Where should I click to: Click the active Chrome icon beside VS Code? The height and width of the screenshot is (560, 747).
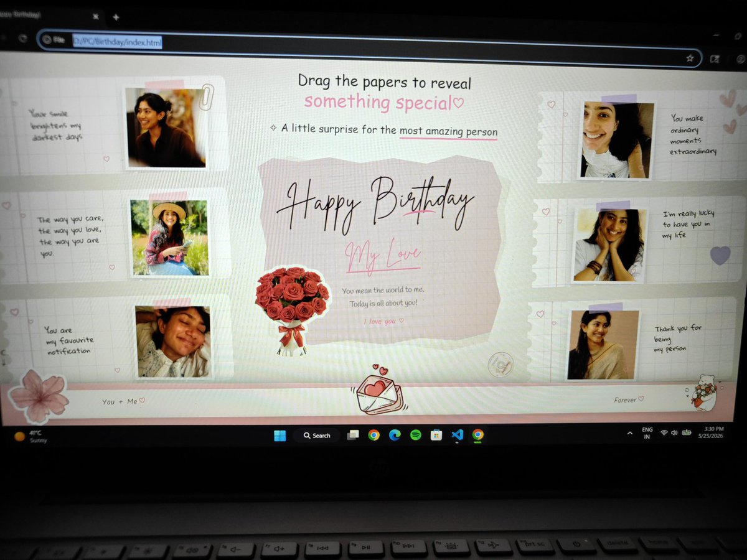tap(477, 435)
